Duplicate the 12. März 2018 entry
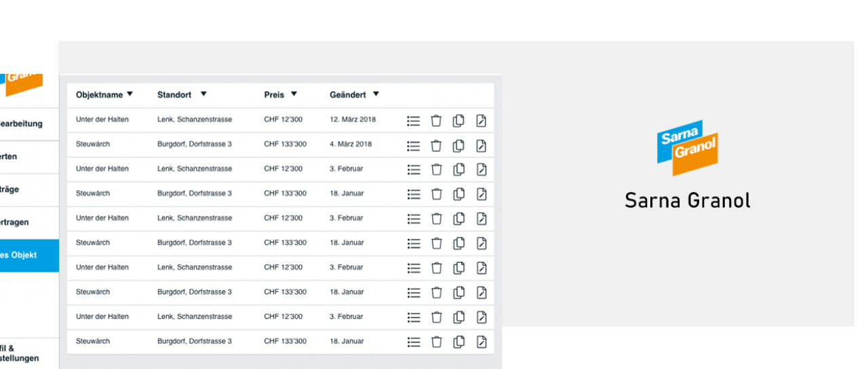The height and width of the screenshot is (369, 868). 459,121
